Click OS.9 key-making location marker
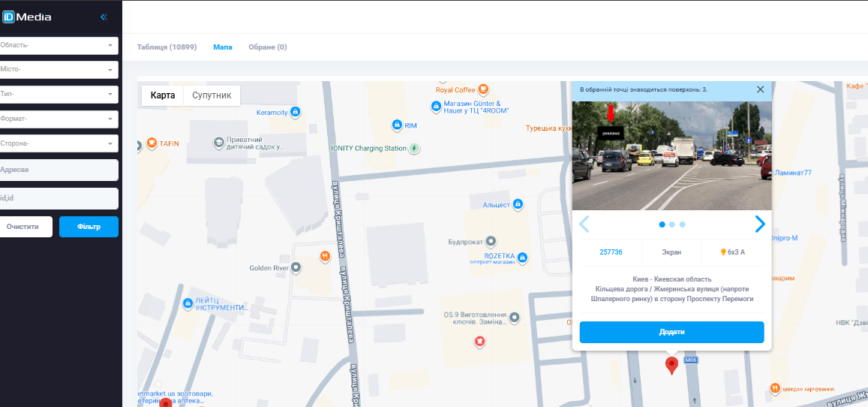 514,318
